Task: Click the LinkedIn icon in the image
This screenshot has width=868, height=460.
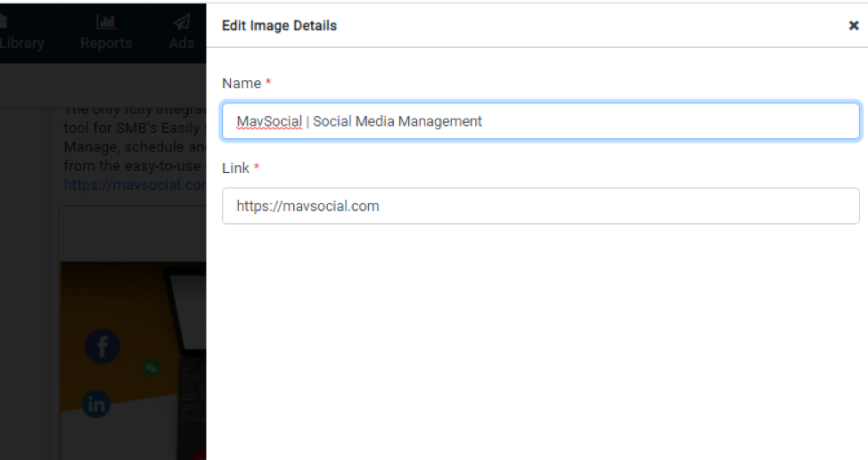Action: point(96,405)
